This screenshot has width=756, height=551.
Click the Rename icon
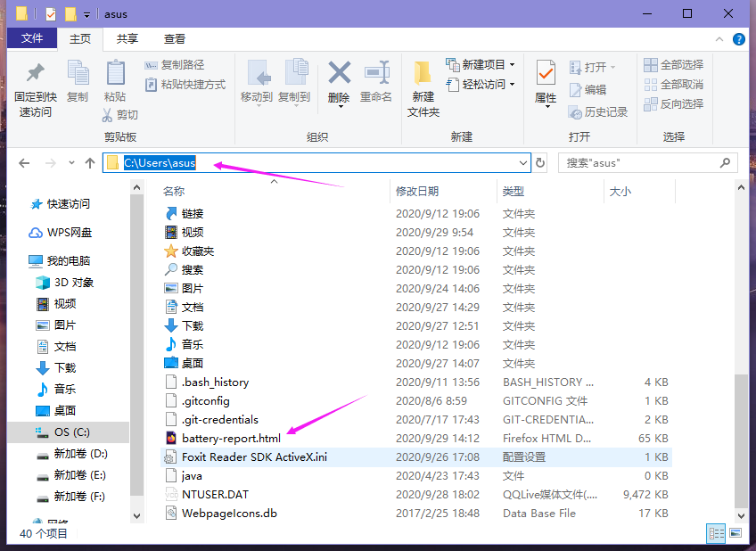click(x=376, y=73)
